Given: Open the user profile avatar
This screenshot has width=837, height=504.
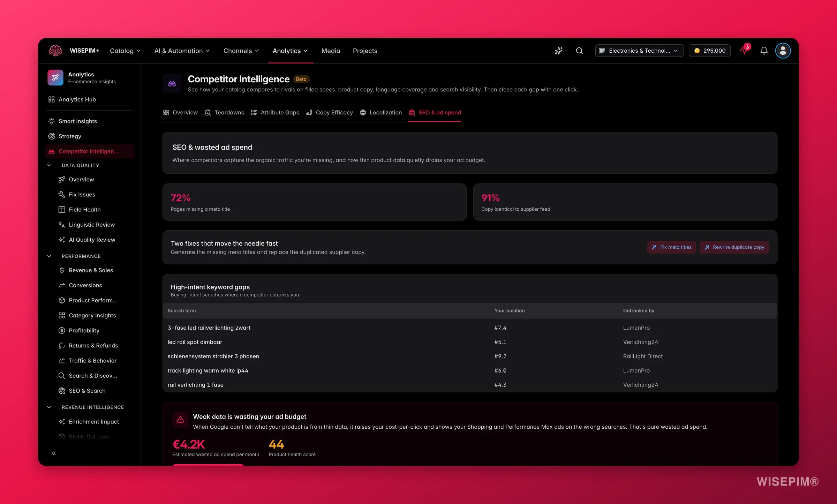Looking at the screenshot, I should (783, 51).
